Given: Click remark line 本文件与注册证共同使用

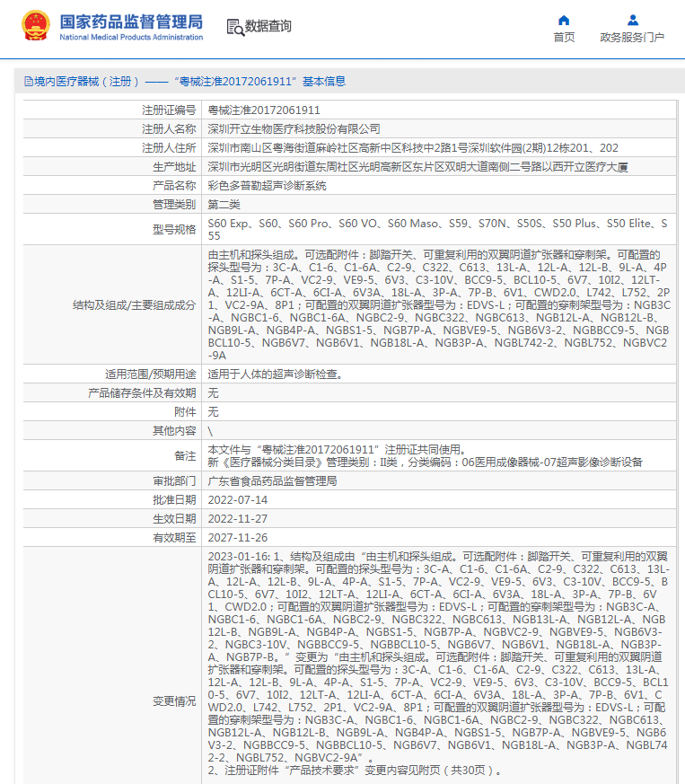Looking at the screenshot, I should pyautogui.click(x=337, y=450).
